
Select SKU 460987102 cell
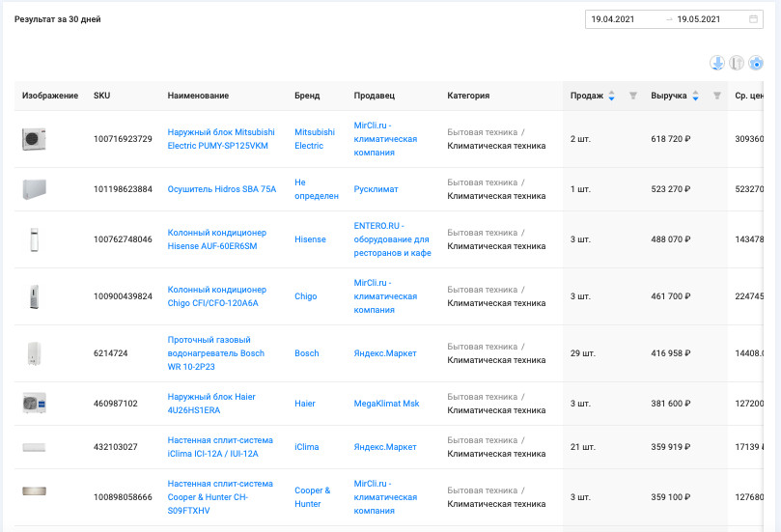tap(116, 404)
